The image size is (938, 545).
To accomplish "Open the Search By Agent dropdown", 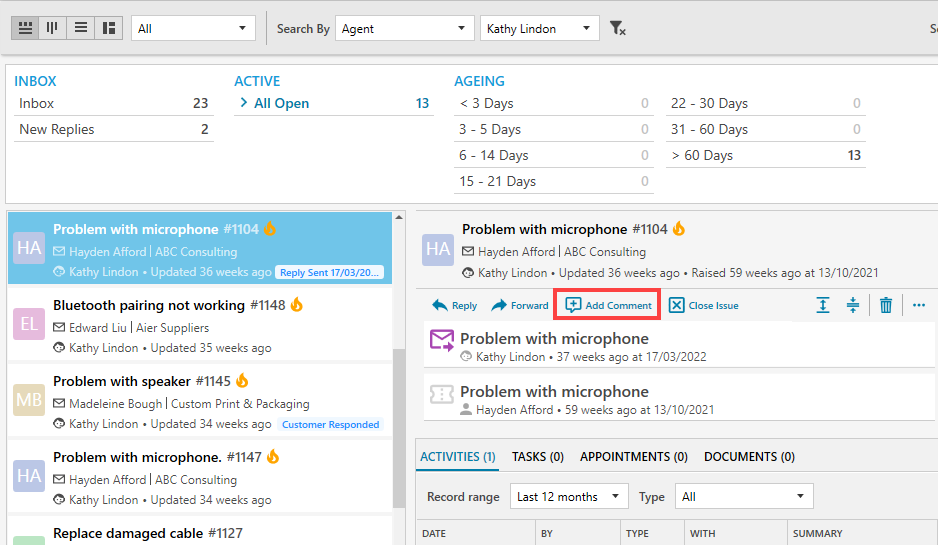I will (404, 28).
